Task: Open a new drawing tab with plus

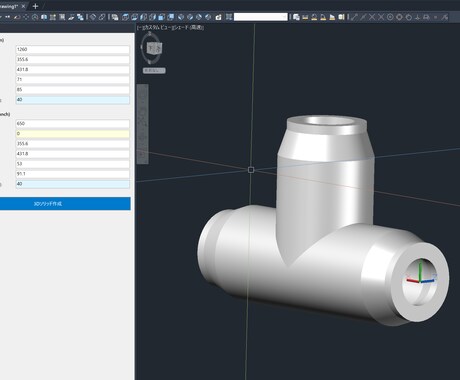Action: (35, 6)
